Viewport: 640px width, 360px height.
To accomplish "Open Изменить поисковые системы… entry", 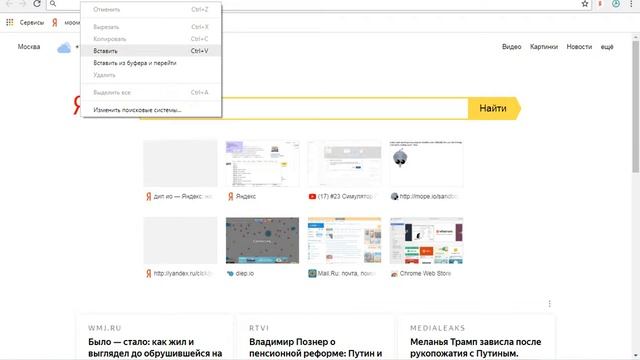I will click(151, 110).
